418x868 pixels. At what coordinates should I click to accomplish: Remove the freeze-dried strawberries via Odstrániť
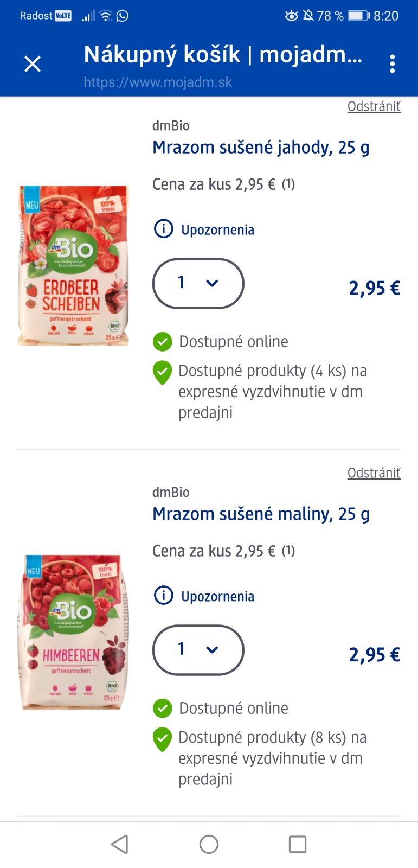[374, 106]
